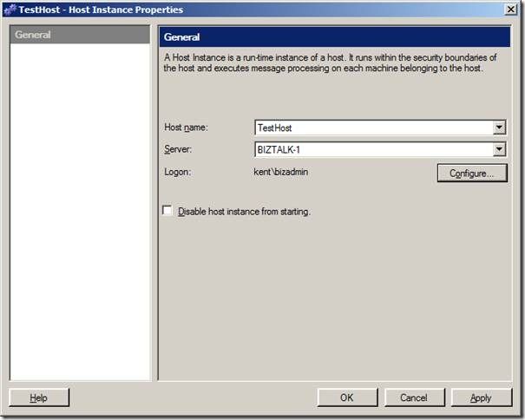Screen dimensions: 525x420
Task: Click the Logon label
Action: click(x=177, y=172)
